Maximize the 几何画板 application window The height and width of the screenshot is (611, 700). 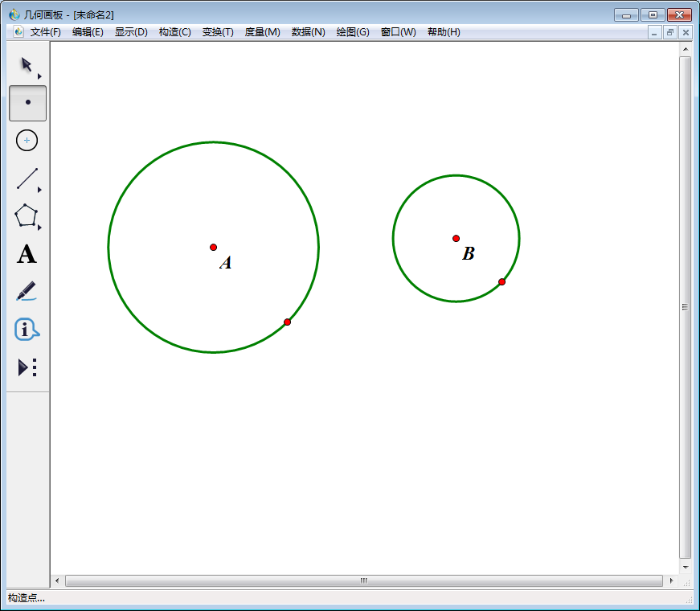[653, 14]
